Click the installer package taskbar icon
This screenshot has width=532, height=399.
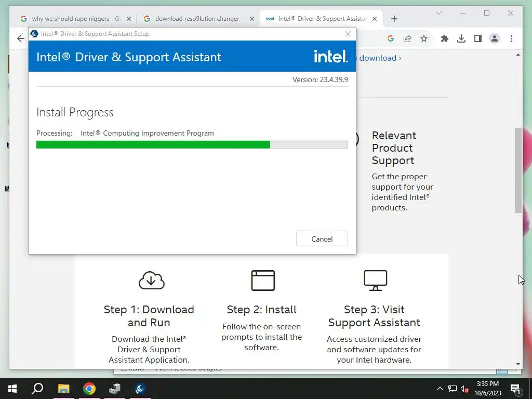pyautogui.click(x=115, y=389)
